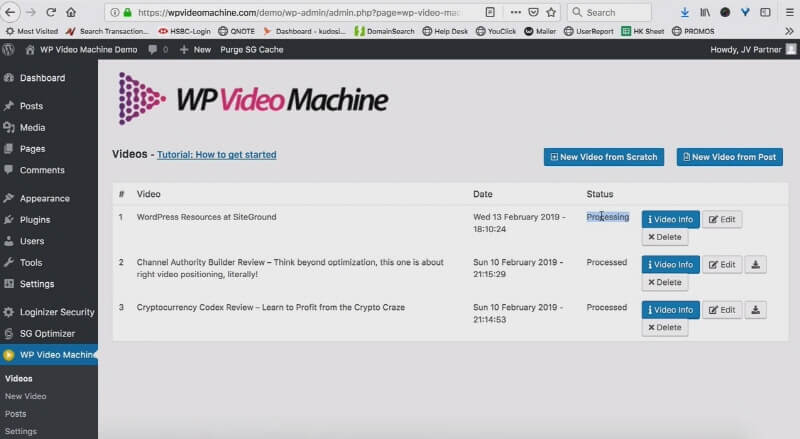Viewport: 800px width, 439px height.
Task: Reload the page with the refresh icon
Action: point(51,12)
